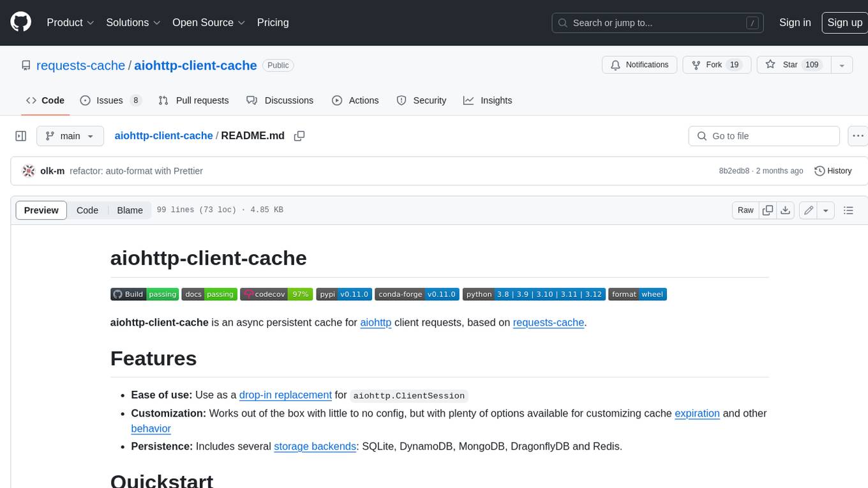Open the main branch selector
This screenshot has width=868, height=488.
tap(70, 136)
